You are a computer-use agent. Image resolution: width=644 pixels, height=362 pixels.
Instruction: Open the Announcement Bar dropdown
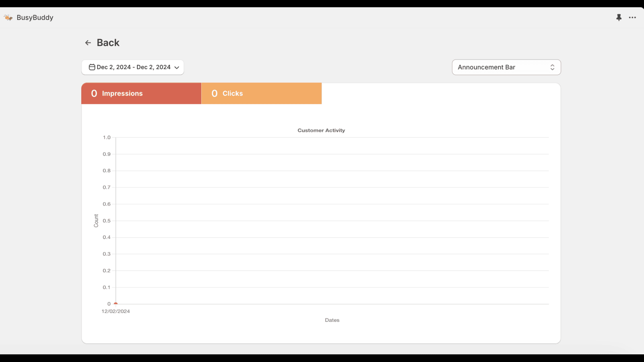(506, 67)
